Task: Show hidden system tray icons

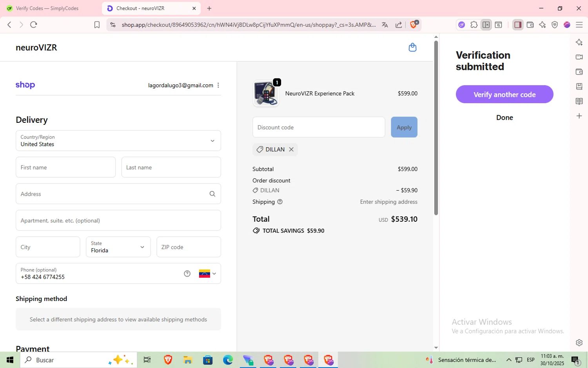Action: pos(509,360)
